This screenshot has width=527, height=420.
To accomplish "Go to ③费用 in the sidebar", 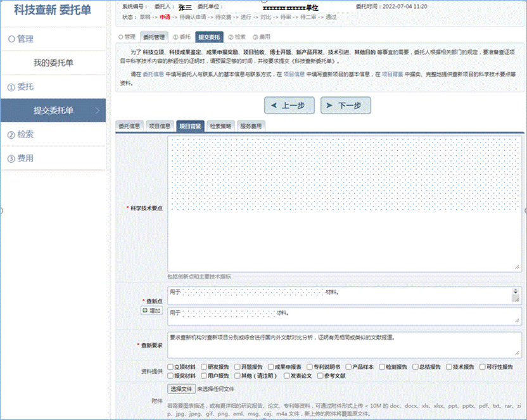I will click(x=53, y=158).
